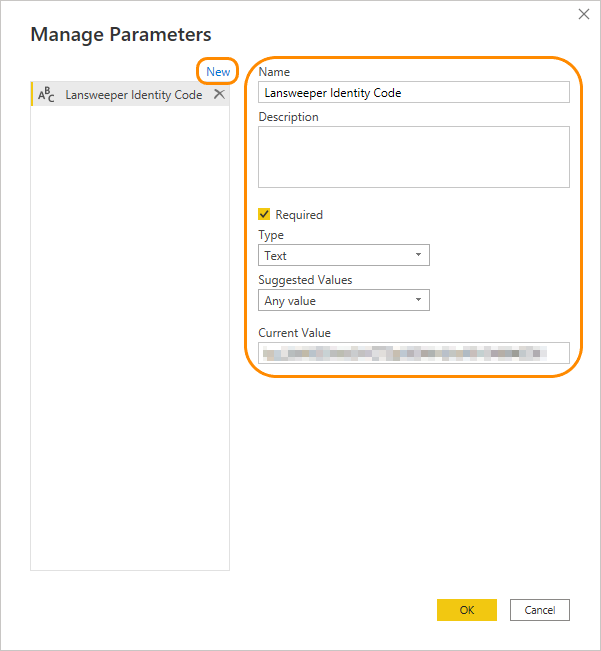The image size is (601, 651).
Task: Click the Current Value input field
Action: pos(413,353)
